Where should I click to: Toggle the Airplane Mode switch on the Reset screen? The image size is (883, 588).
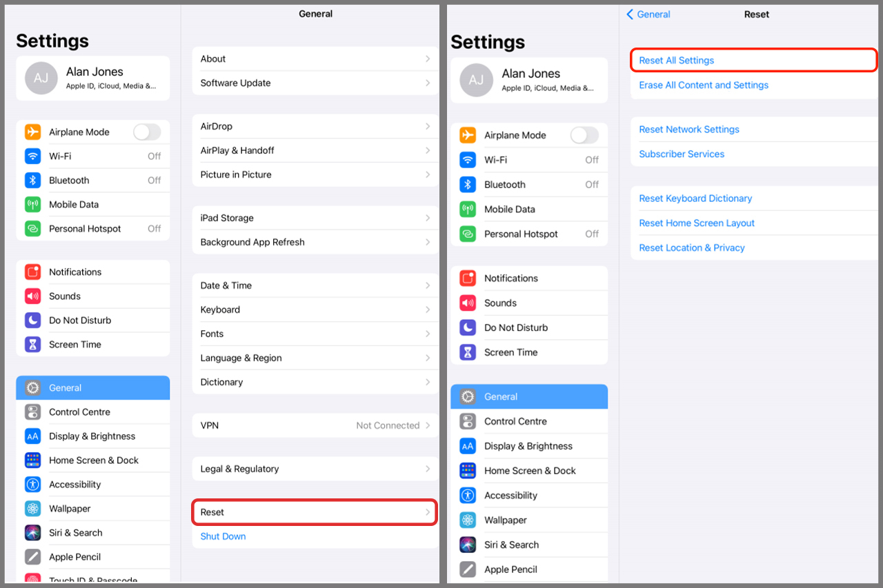[584, 135]
